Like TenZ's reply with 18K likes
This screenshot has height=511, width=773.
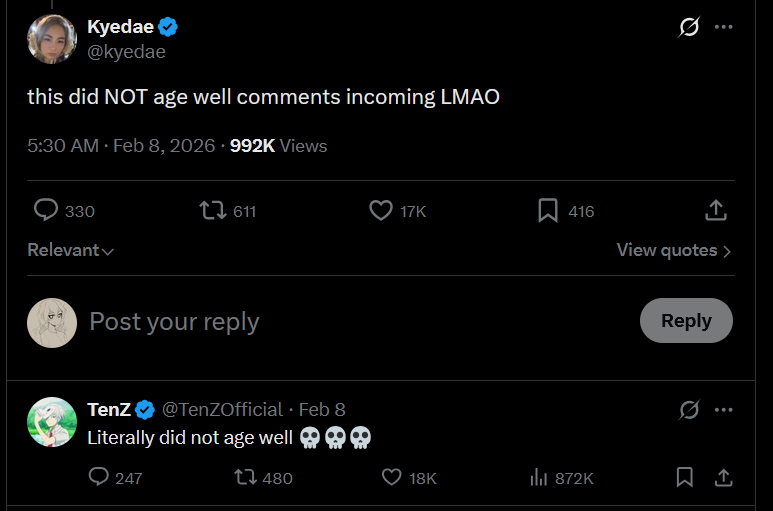(x=392, y=477)
